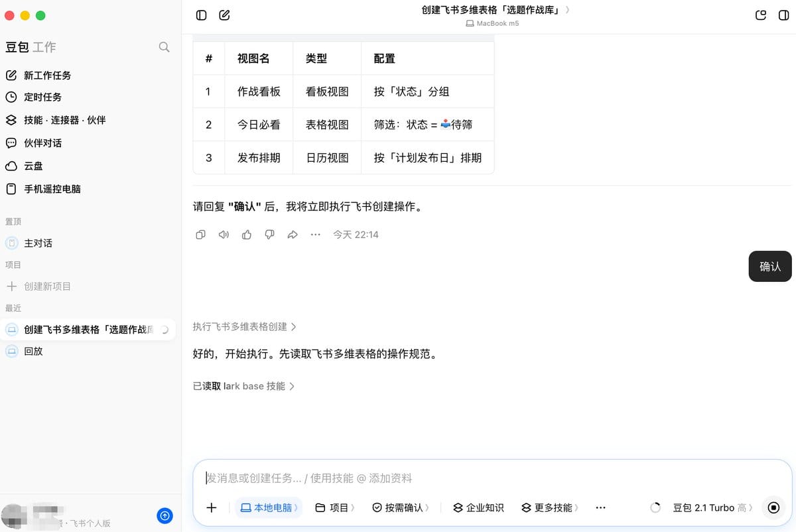Click the 配置 column header
Viewport: 796px width, 532px height.
(x=428, y=58)
